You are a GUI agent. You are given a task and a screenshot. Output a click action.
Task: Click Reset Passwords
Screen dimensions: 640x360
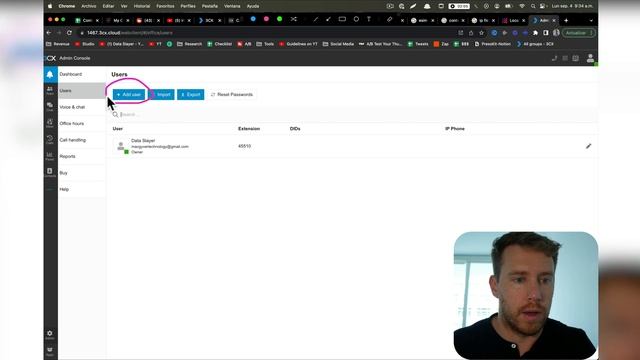click(x=232, y=95)
